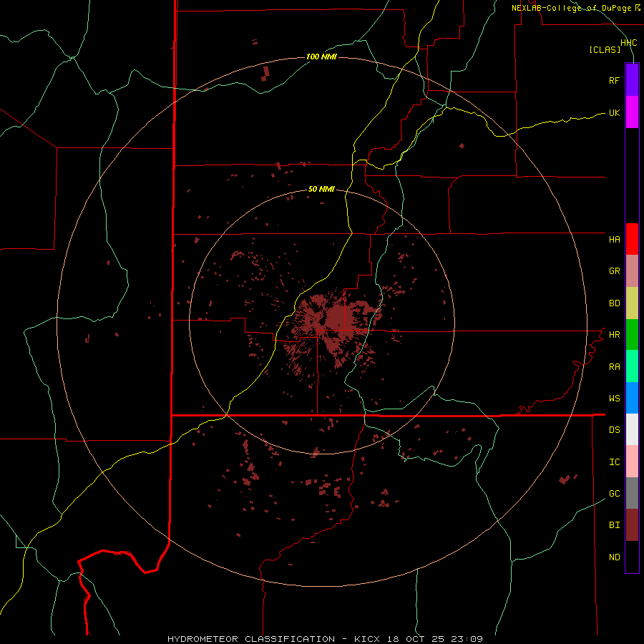Click the 100 NMI range ring label
The height and width of the screenshot is (644, 644).
(x=321, y=57)
